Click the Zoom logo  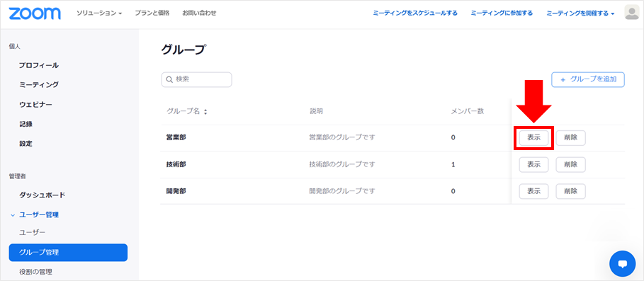pyautogui.click(x=35, y=13)
